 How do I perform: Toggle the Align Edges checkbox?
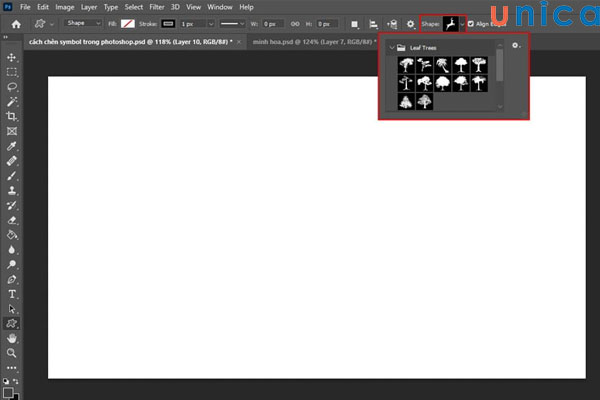pos(472,22)
